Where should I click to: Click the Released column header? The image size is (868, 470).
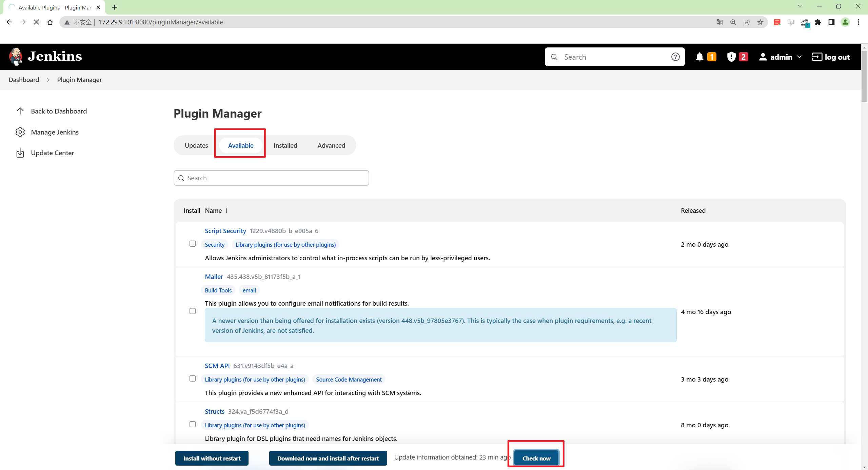pos(693,210)
